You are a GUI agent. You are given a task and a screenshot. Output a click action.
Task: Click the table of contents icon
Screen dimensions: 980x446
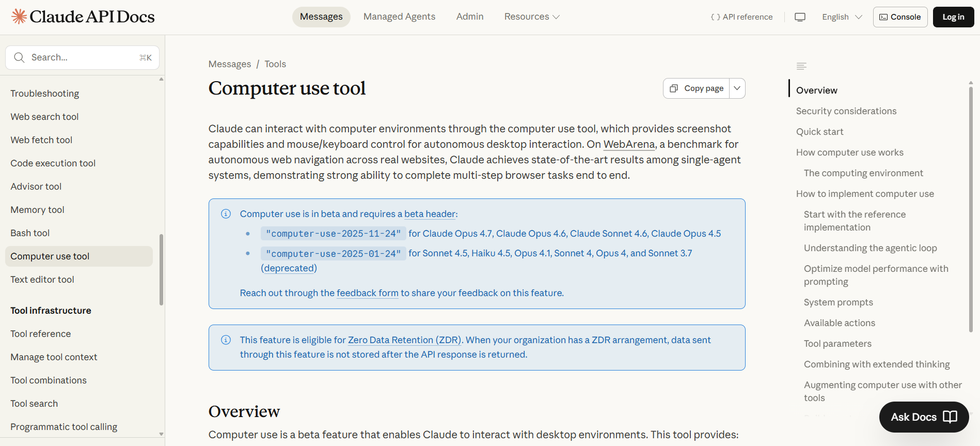tap(801, 66)
